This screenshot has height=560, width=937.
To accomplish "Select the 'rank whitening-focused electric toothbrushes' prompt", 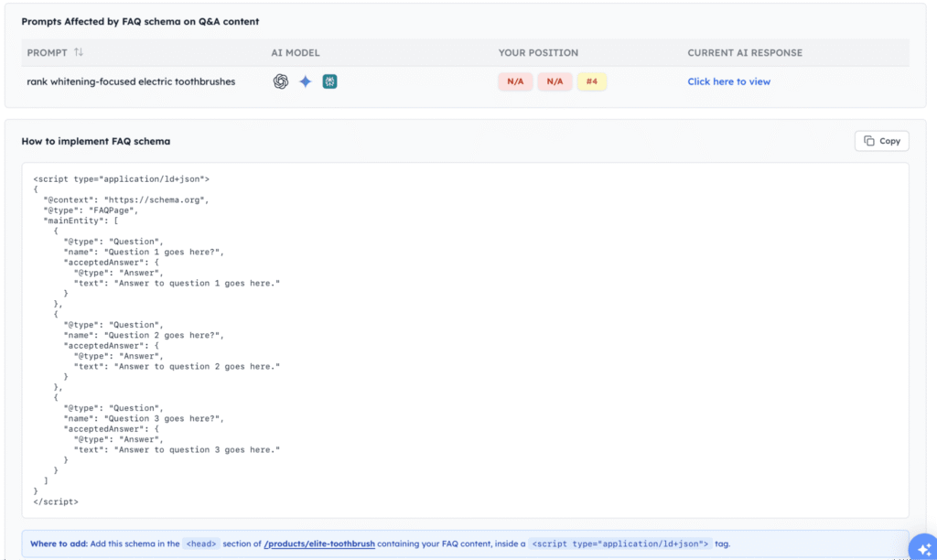I will tap(131, 81).
